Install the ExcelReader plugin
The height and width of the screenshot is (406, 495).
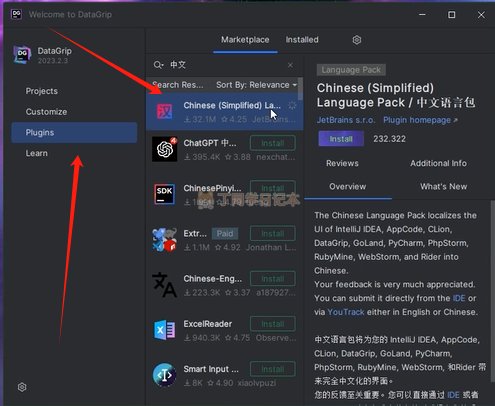pyautogui.click(x=273, y=324)
